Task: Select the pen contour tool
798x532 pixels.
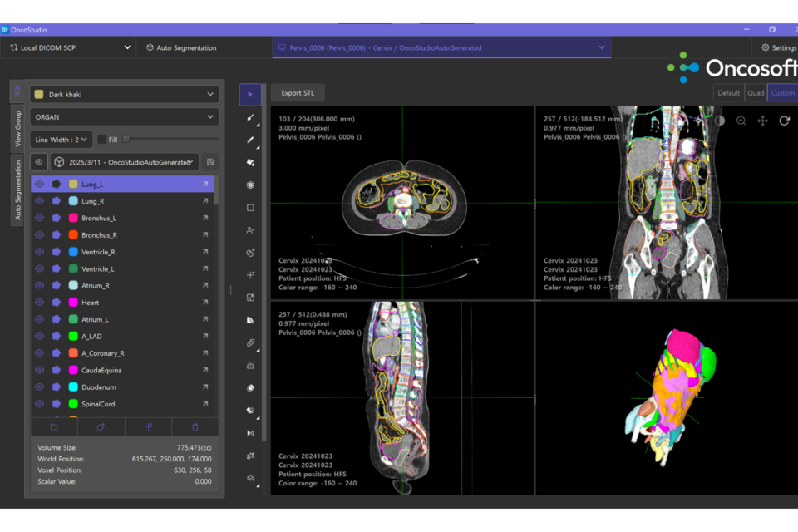Action: coord(250,140)
